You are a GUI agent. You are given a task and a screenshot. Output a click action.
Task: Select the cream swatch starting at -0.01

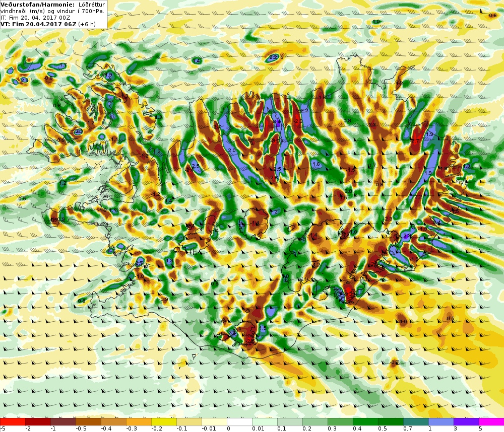pos(214,422)
